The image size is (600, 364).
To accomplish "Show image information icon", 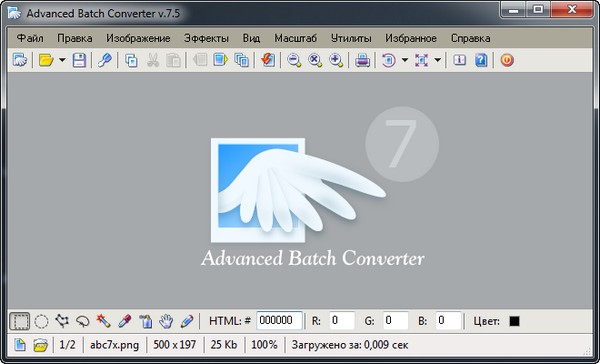I will pos(459,60).
